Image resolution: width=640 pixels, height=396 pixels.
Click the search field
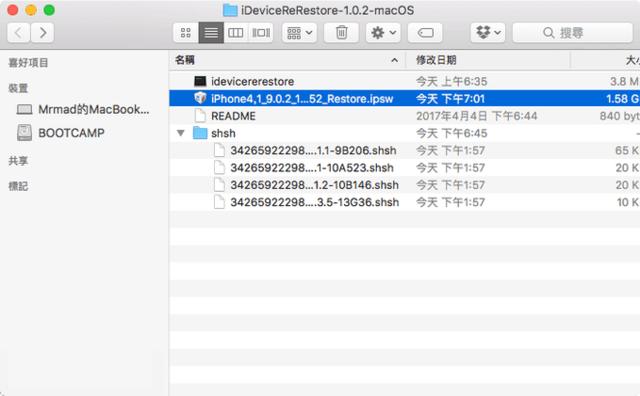click(x=572, y=32)
